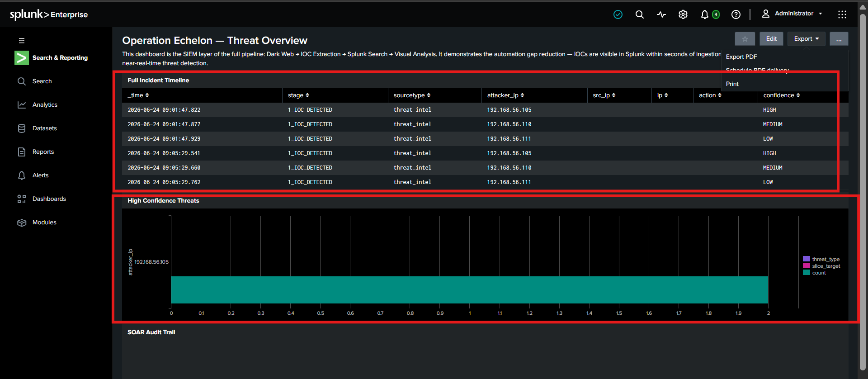Select row with time 09:01:47.929
The height and width of the screenshot is (379, 868).
point(485,139)
